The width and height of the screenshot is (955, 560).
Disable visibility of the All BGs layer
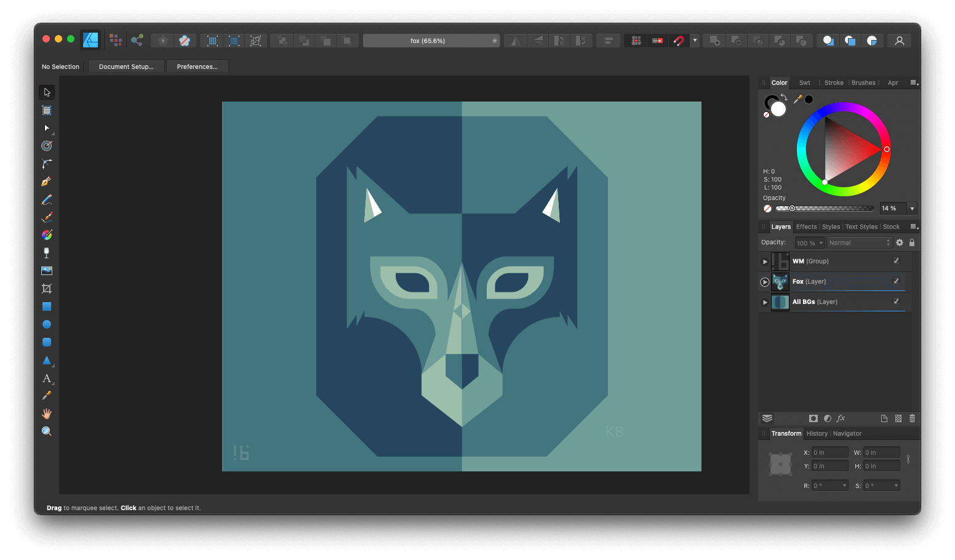click(x=897, y=302)
